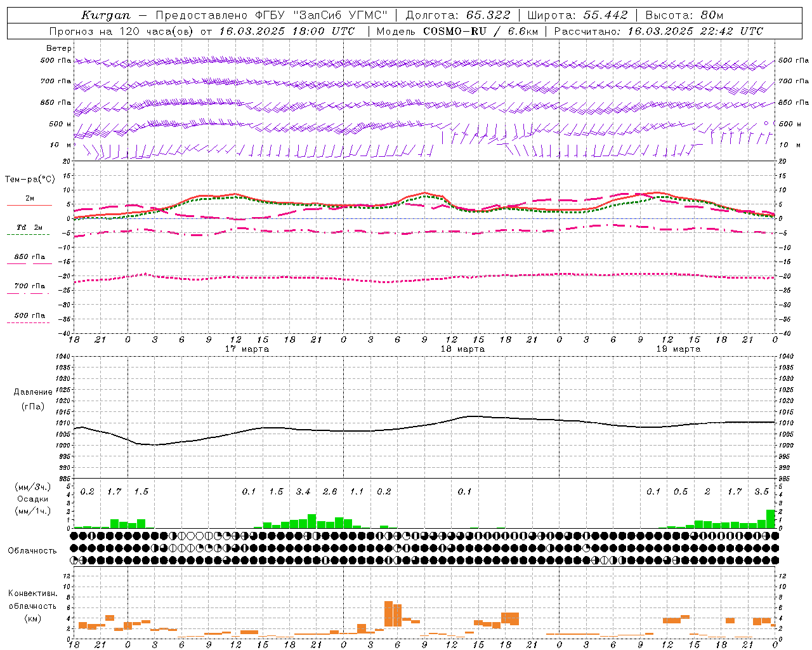Screen dimensions: 812x650
Task: Click the '19 марта' date label
Action: pos(678,349)
